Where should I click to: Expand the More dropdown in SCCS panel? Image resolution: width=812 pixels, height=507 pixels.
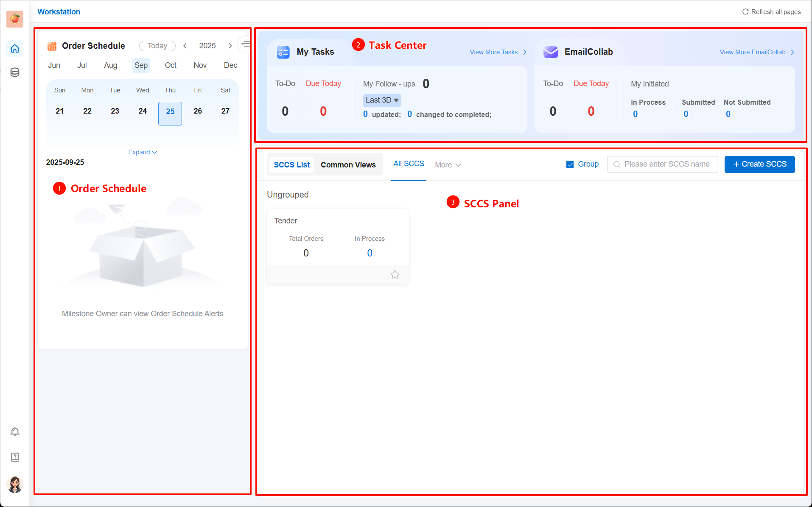(448, 165)
